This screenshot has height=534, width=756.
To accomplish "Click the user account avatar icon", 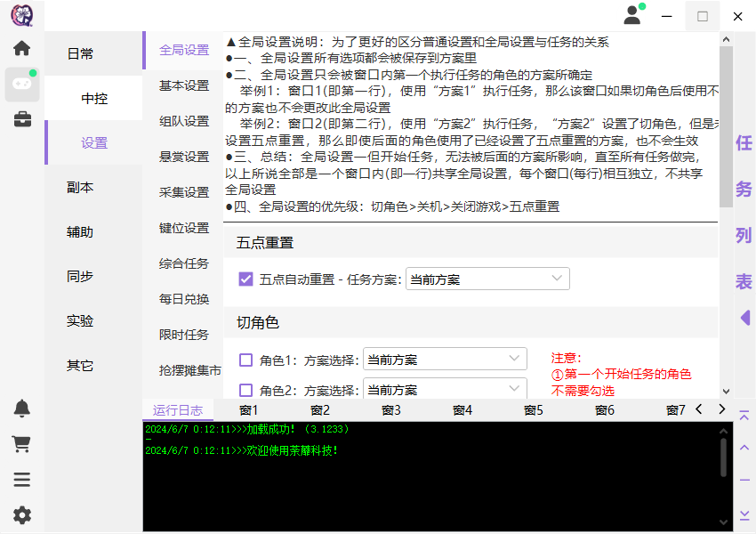I will click(x=632, y=15).
